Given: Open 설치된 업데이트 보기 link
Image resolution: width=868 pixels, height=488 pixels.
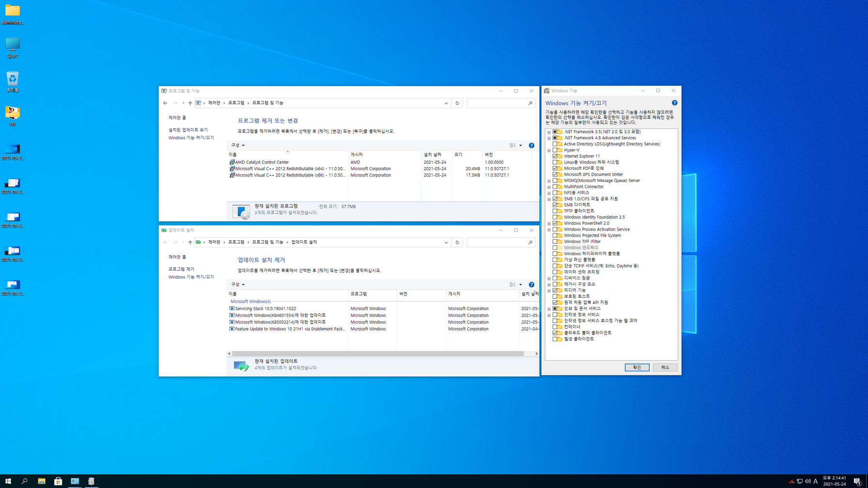Looking at the screenshot, I should point(188,130).
